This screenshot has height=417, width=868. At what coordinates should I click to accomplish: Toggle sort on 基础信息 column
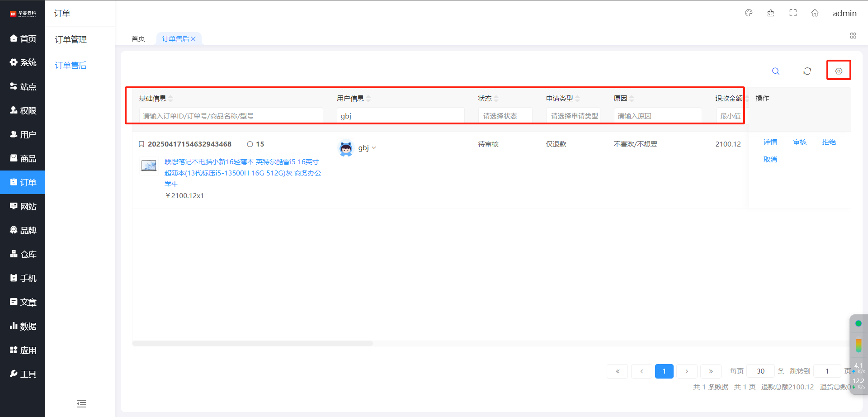170,99
